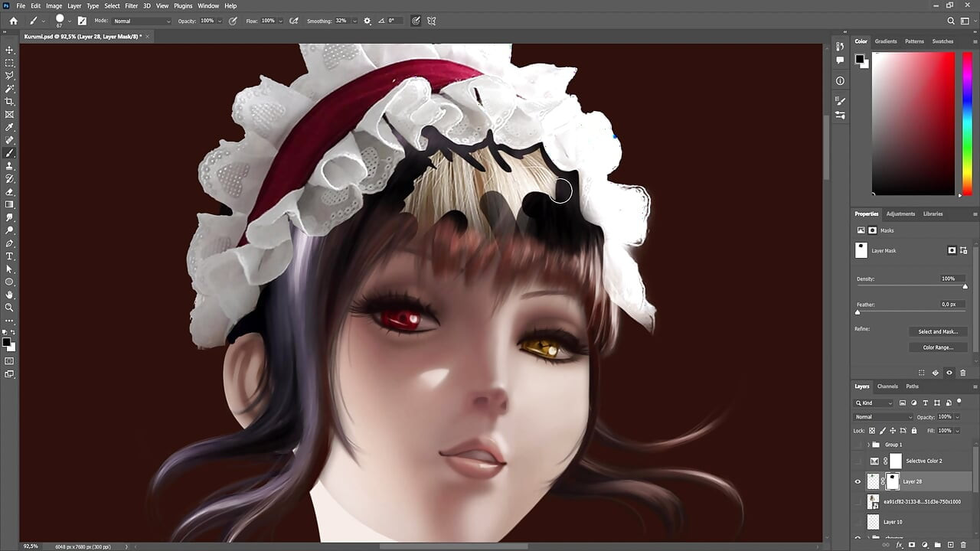The width and height of the screenshot is (980, 551).
Task: Select the Rectangular Marquee tool
Action: coord(10,63)
